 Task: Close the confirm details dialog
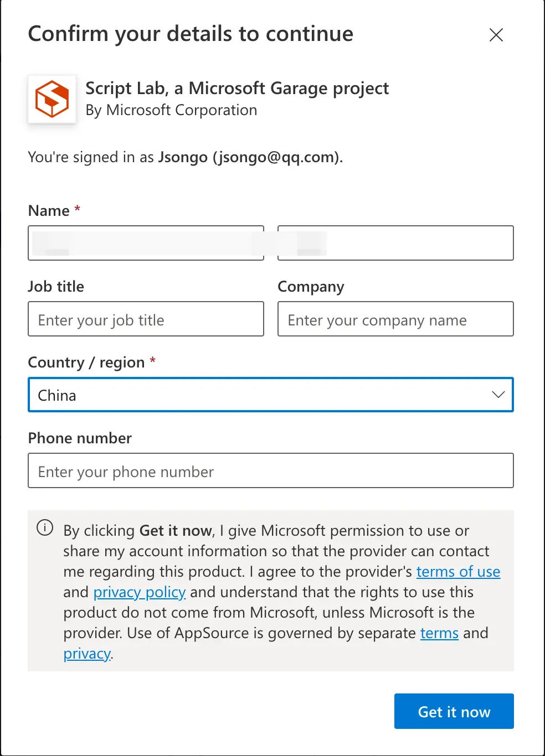pos(496,35)
